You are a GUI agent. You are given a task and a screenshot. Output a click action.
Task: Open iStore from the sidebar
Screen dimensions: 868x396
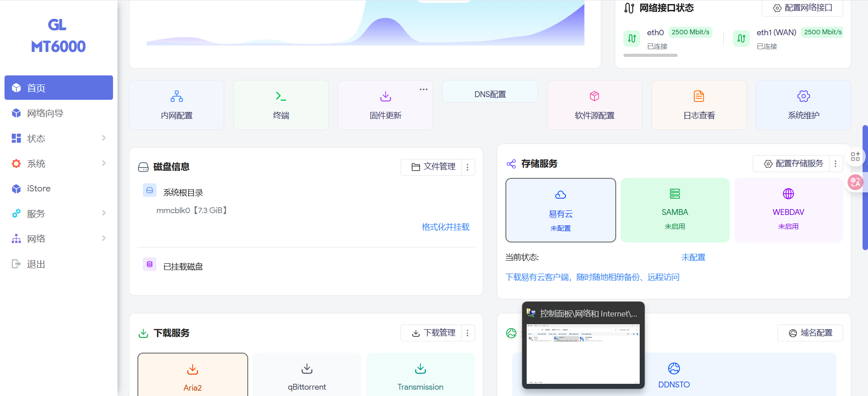(x=39, y=189)
